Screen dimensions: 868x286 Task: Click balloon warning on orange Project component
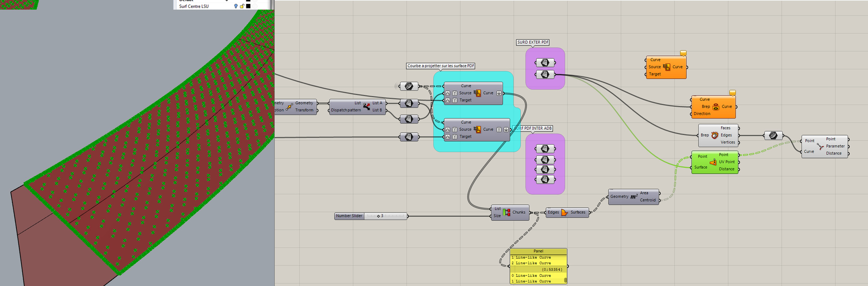coord(684,53)
